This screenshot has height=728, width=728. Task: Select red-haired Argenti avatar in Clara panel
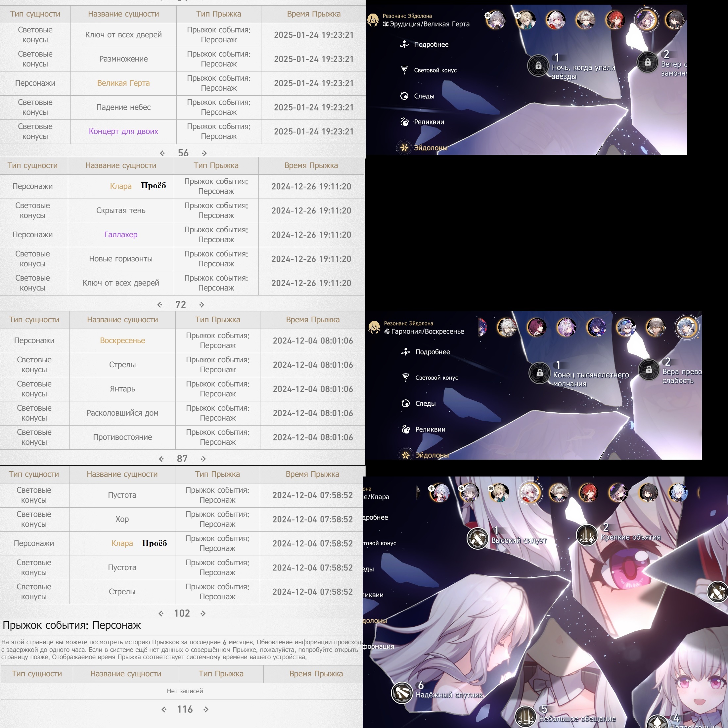[x=589, y=492]
